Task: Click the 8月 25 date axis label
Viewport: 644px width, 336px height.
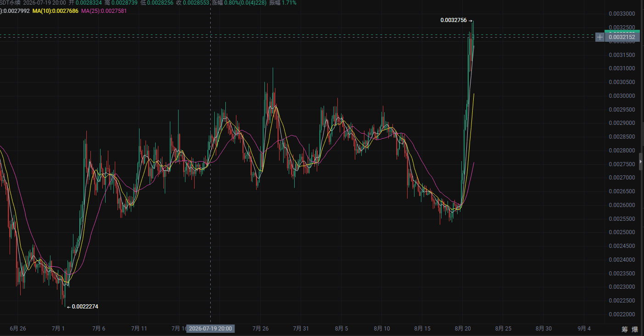Action: tap(503, 329)
